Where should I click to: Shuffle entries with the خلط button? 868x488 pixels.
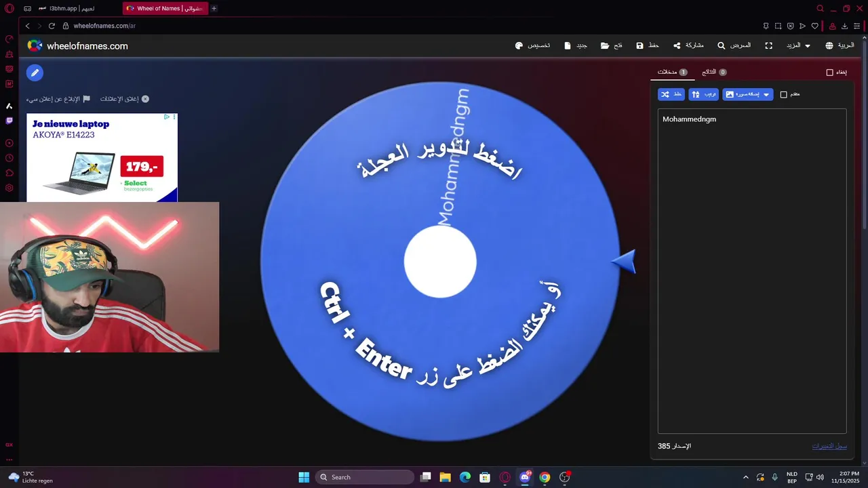tap(671, 94)
